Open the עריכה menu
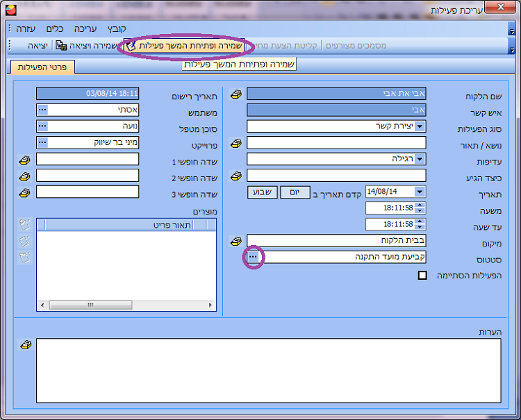Screen dimensions: 521x420 coord(85,29)
